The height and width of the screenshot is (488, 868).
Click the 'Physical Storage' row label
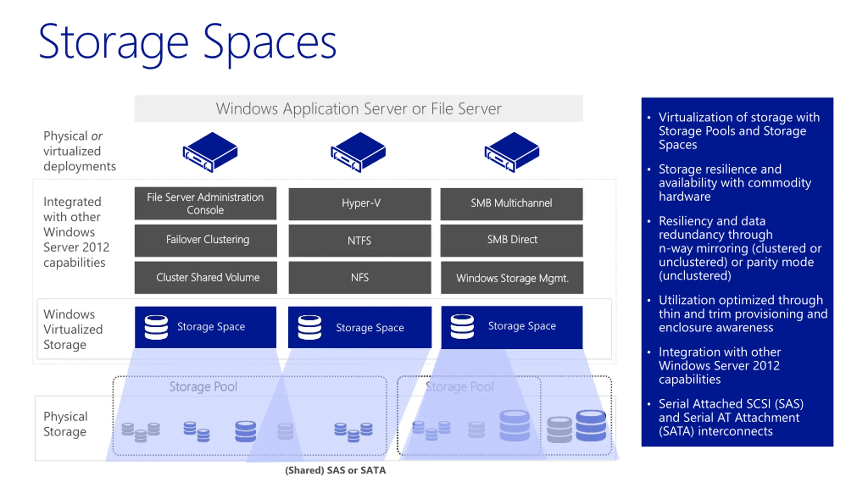(x=65, y=424)
